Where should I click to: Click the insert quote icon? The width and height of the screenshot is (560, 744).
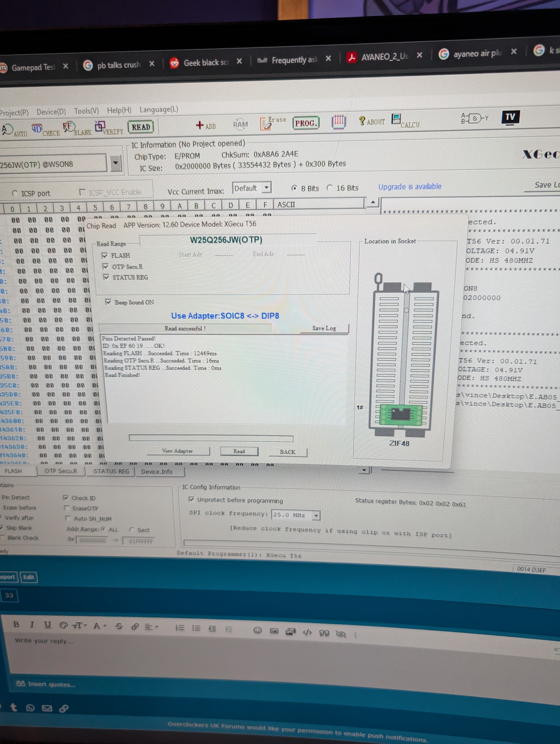(324, 633)
